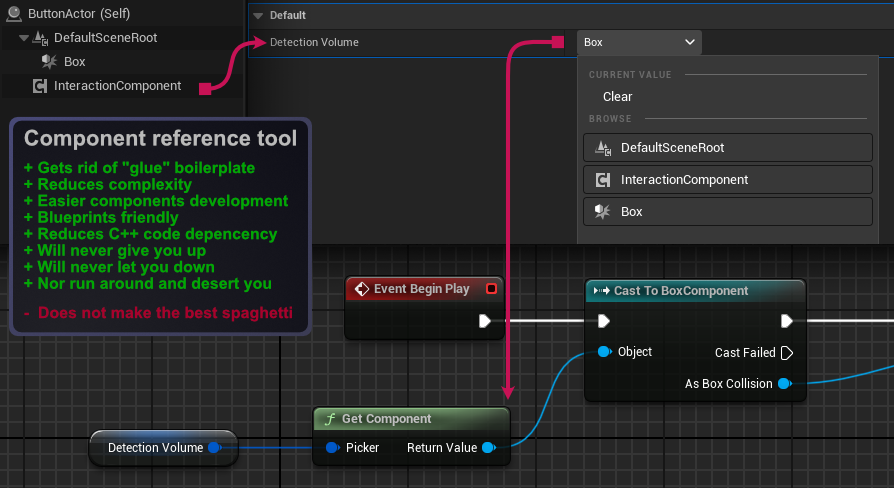Click the Object input pin on cast node
The height and width of the screenshot is (488, 894).
pyautogui.click(x=604, y=352)
